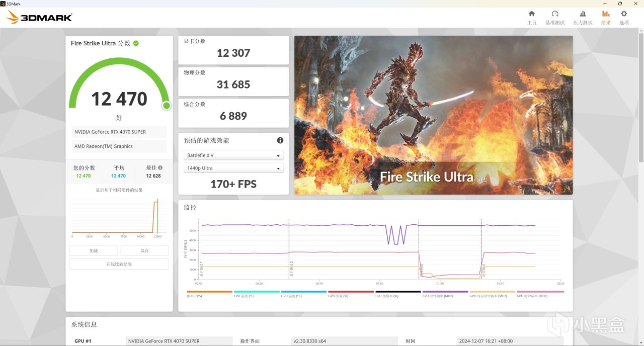Viewport: 644px width, 346px height.
Task: Toggle CPU 温度 teal legend series
Action: point(257,294)
